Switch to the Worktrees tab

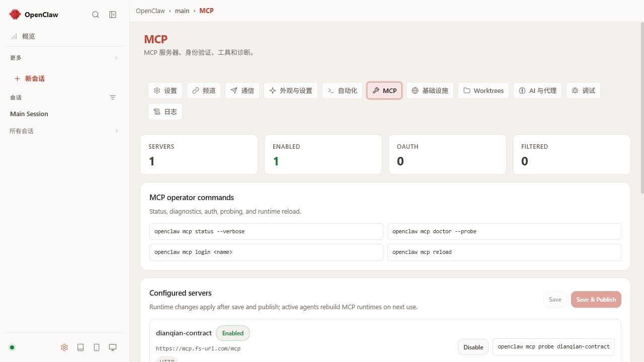tap(484, 90)
